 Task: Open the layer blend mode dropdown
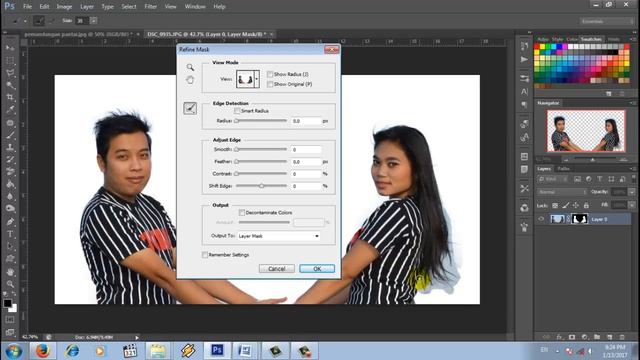[x=562, y=192]
